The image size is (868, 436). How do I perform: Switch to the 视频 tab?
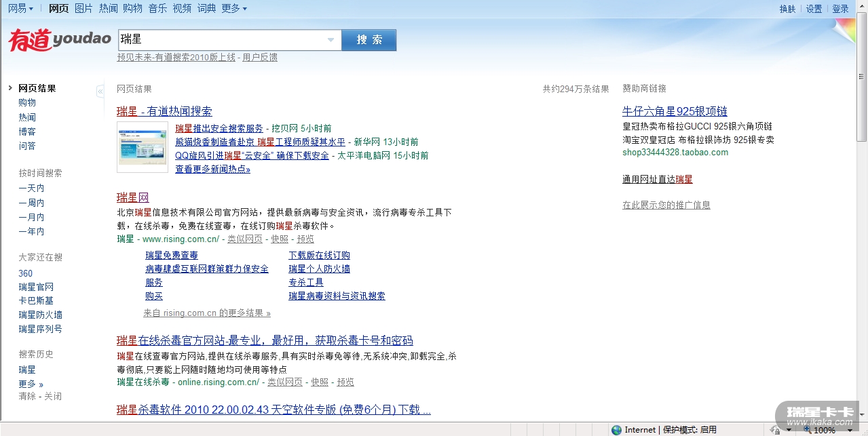click(x=182, y=8)
